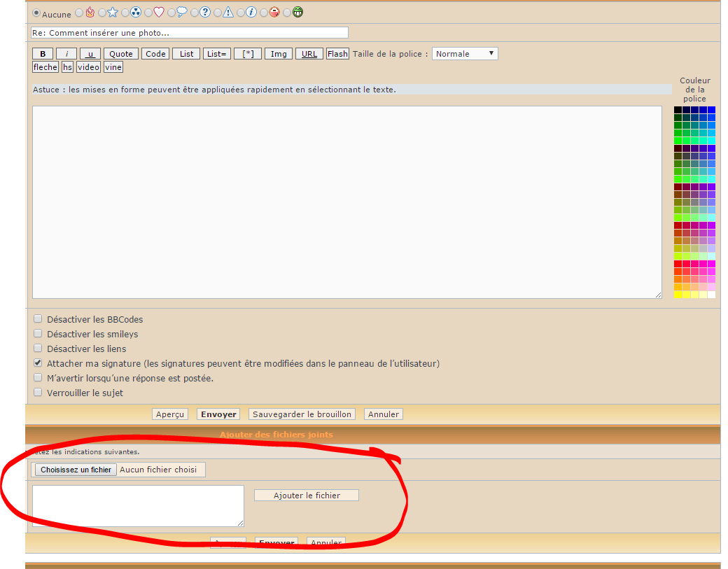Open the Taille de la police dropdown
This screenshot has width=728, height=569.
pyautogui.click(x=465, y=54)
